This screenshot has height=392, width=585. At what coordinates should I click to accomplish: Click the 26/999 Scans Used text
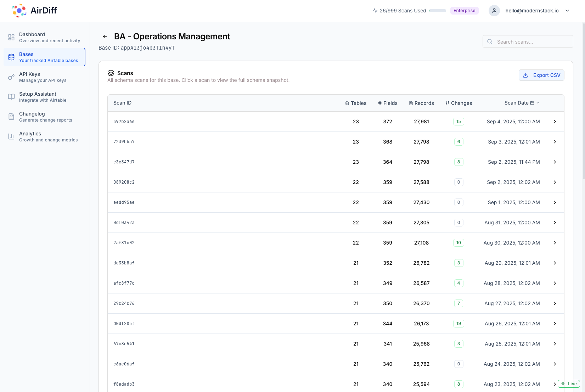pos(403,11)
